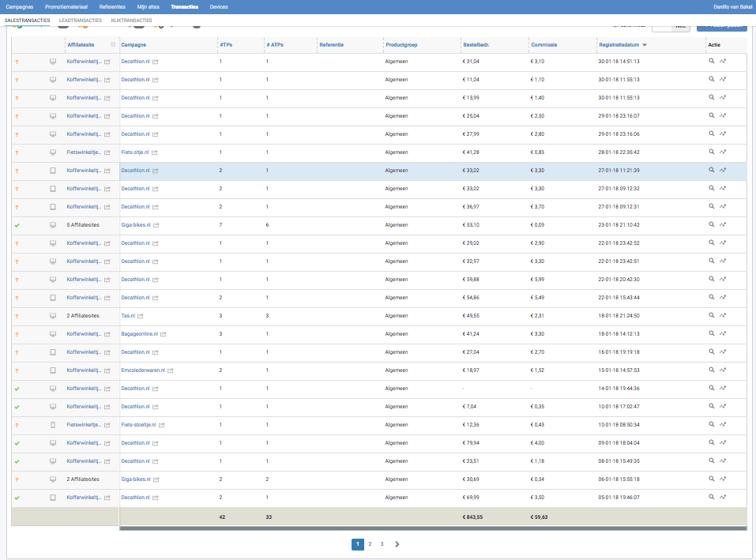The image size is (756, 560).
Task: Click desktop device icon in the Tas.nl row
Action: pos(53,316)
